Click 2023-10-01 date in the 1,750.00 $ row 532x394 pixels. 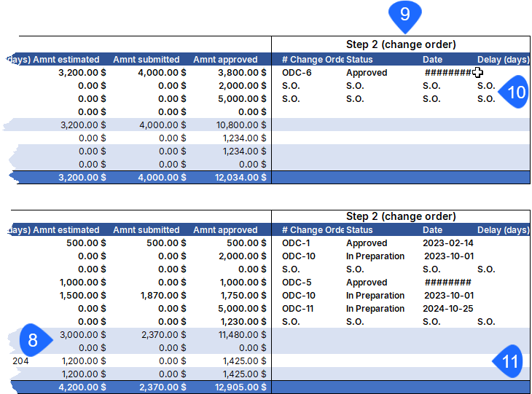448,296
